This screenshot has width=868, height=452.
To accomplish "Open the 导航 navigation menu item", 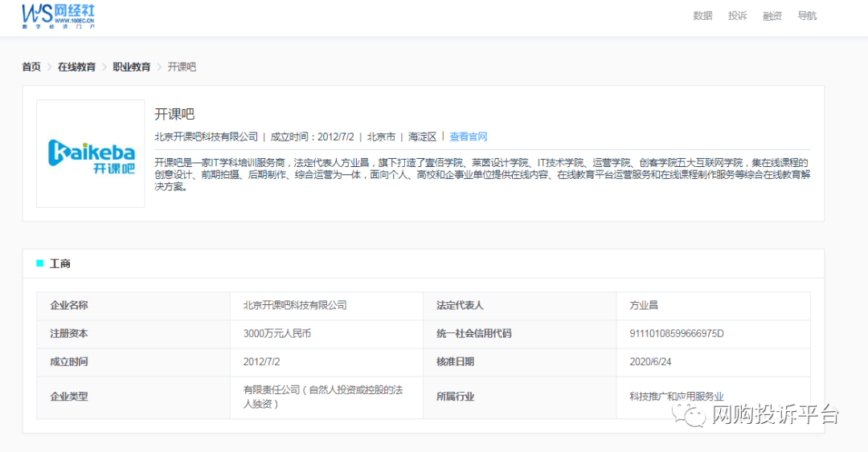I will [x=807, y=16].
